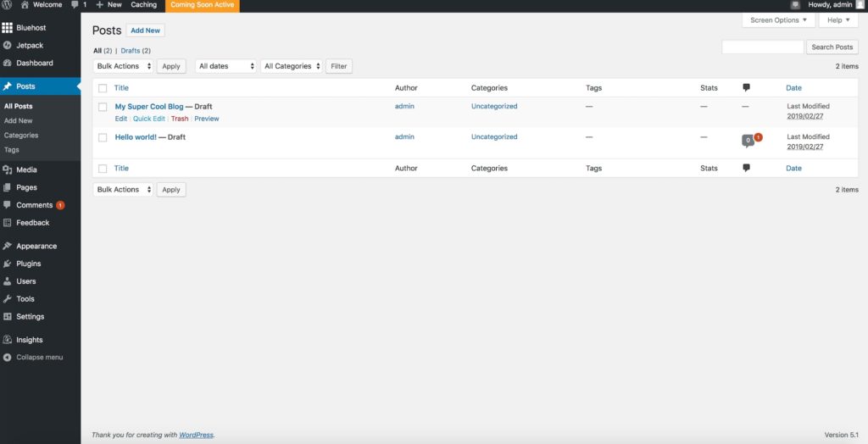Click the Add New button beside Posts heading
This screenshot has width=868, height=444.
tap(146, 31)
